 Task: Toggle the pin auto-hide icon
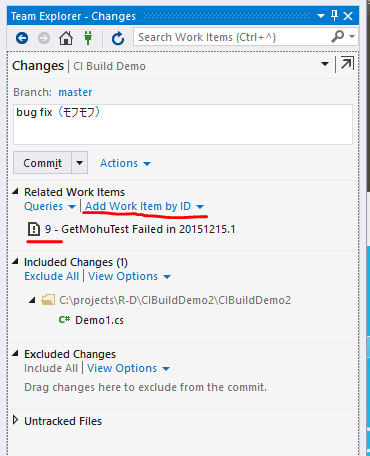(x=335, y=16)
